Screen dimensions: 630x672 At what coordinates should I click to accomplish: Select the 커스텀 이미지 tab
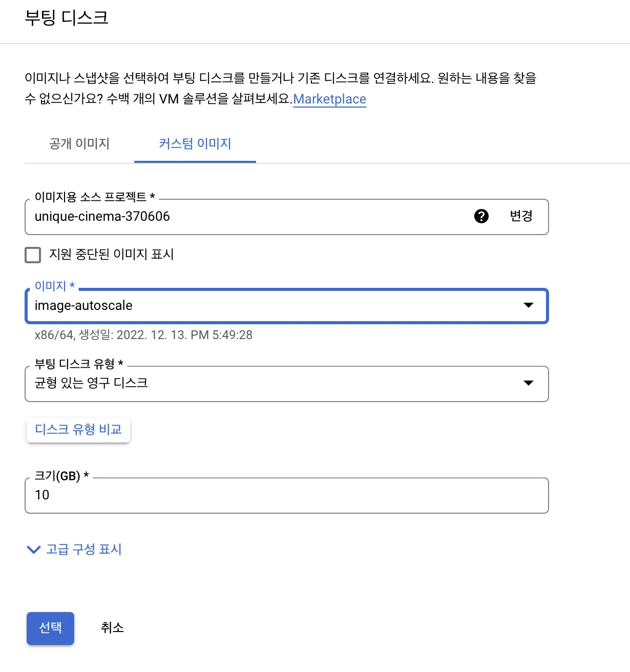coord(195,144)
